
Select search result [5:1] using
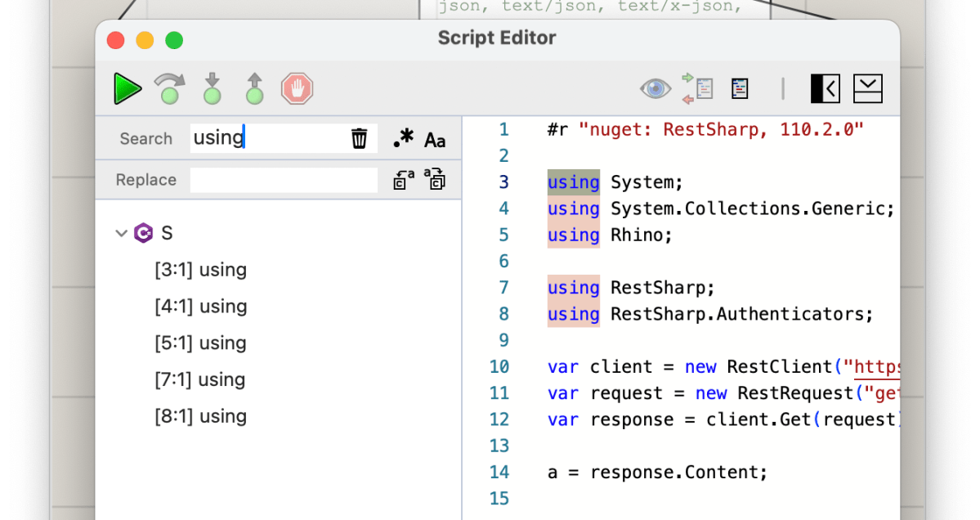(200, 343)
